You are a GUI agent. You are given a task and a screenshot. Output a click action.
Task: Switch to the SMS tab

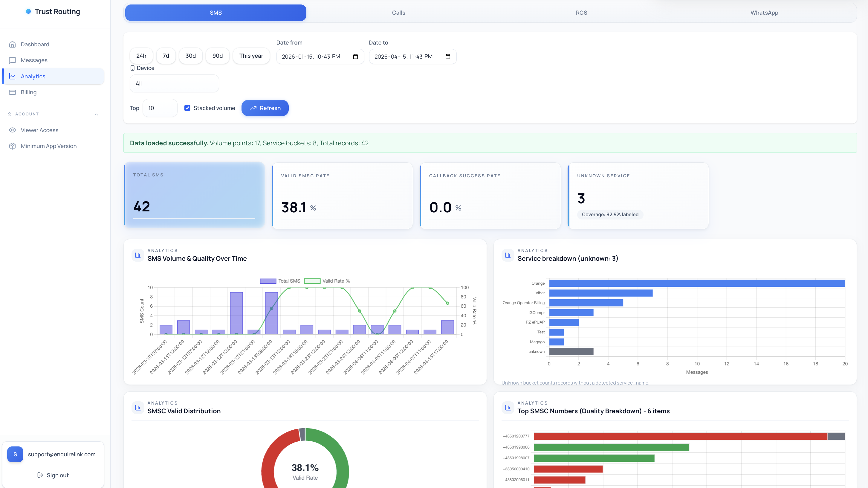coord(216,13)
